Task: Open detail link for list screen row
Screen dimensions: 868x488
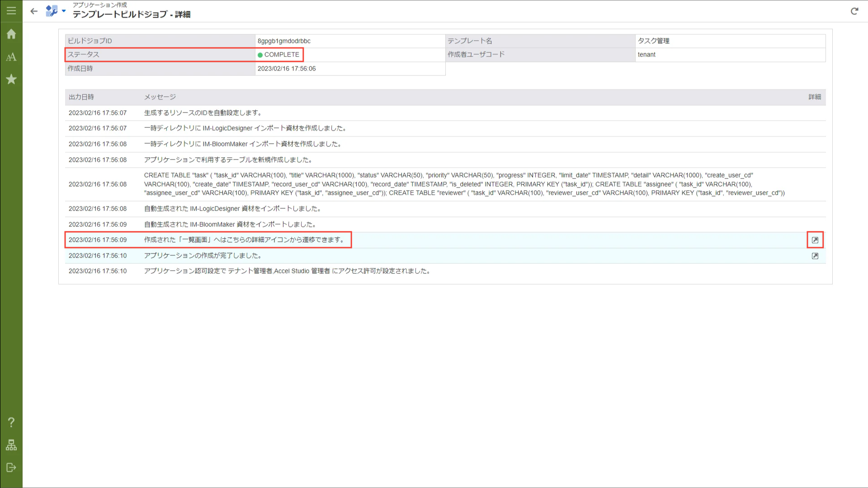Action: 815,240
